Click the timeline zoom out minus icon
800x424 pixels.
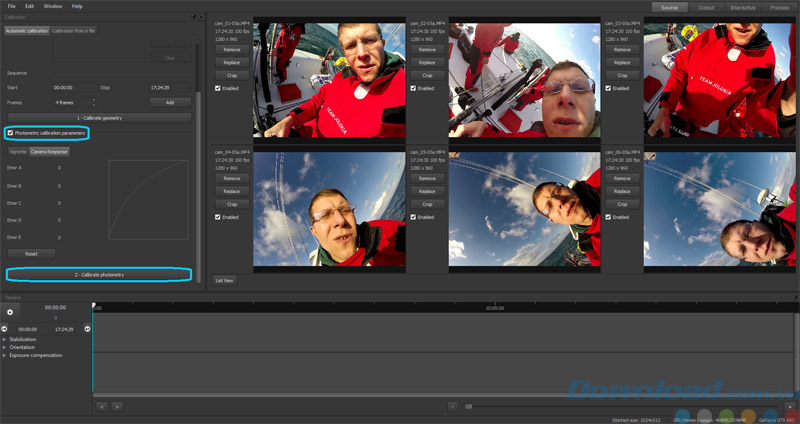tap(453, 406)
